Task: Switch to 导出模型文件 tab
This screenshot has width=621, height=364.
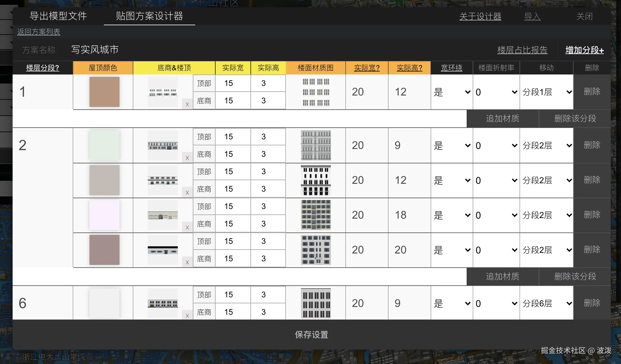Action: point(58,16)
